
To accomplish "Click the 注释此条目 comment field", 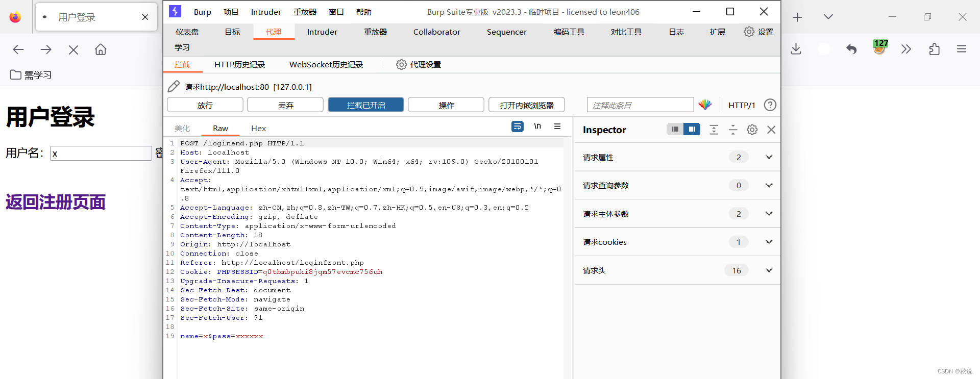I will (x=640, y=105).
